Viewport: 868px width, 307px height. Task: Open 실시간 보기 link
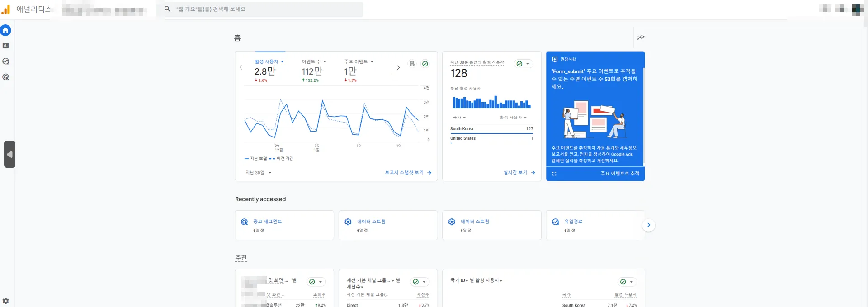519,173
